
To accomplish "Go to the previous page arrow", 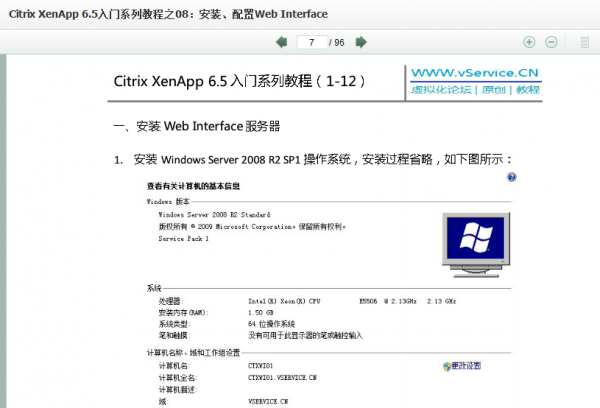I will click(x=282, y=42).
